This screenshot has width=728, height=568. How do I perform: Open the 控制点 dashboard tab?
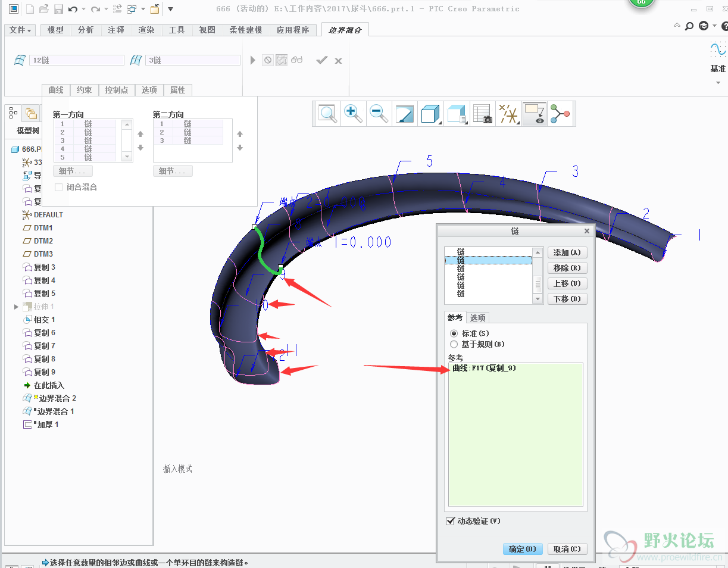[x=117, y=90]
